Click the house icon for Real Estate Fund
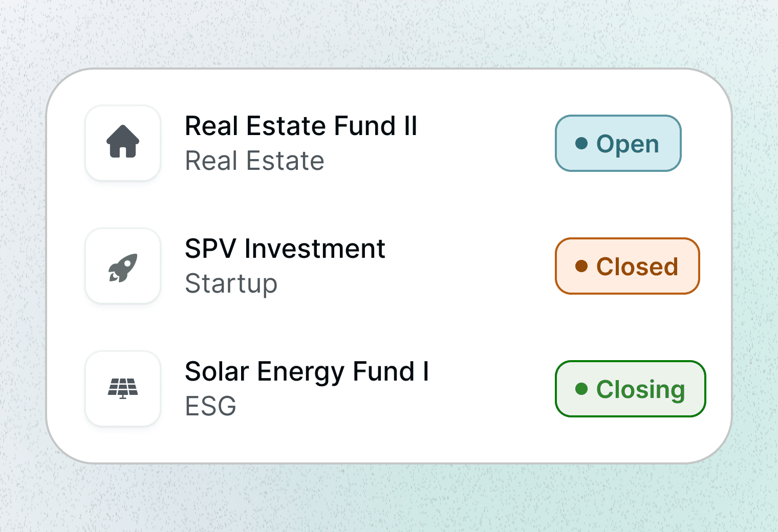Image resolution: width=778 pixels, height=532 pixels. (x=123, y=142)
